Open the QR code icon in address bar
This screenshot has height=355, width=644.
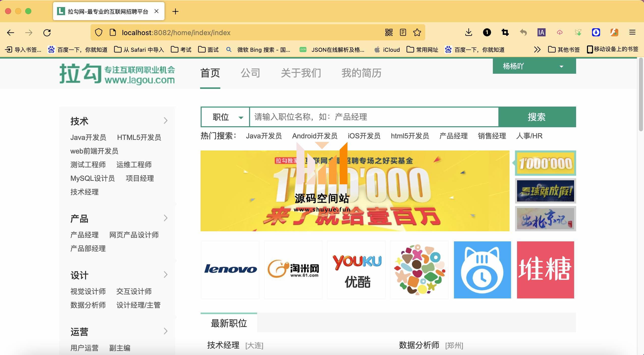[389, 32]
